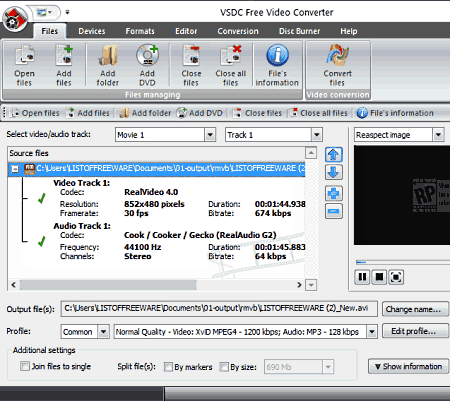Click the scroll left arrow in source list
This screenshot has width=450, height=401.
(x=14, y=285)
